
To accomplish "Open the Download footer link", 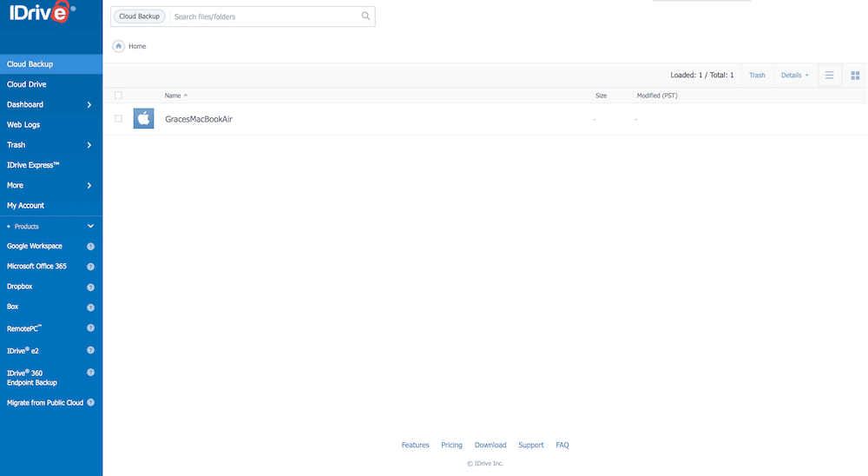I will point(490,445).
